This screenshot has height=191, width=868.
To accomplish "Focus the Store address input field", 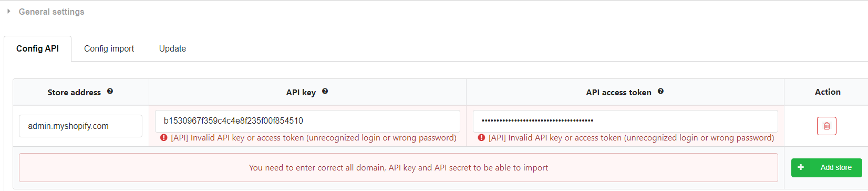I will coord(80,126).
